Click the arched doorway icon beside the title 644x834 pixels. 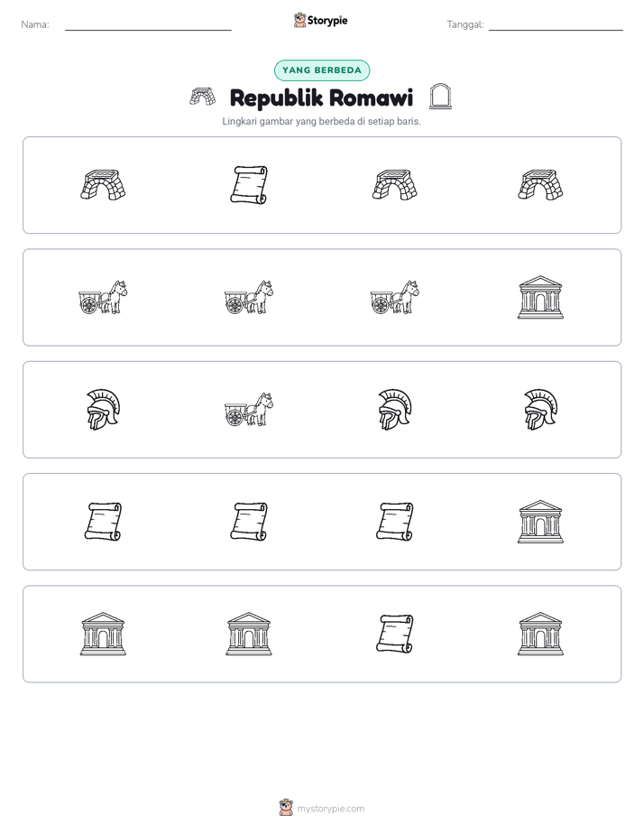[x=440, y=97]
